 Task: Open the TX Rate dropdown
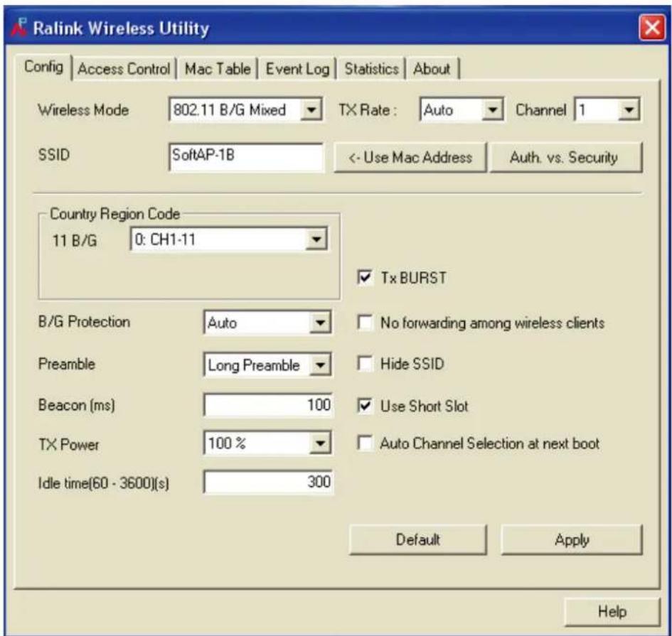492,110
